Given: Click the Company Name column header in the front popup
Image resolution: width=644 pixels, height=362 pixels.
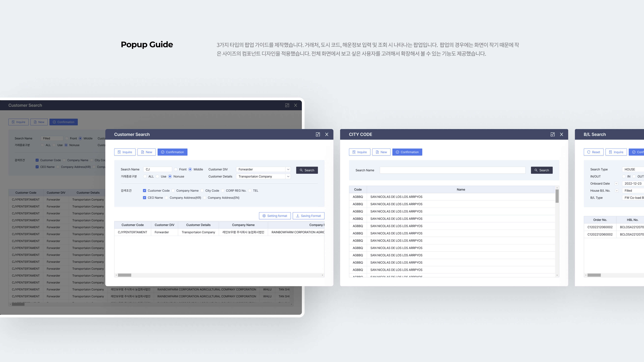Looking at the screenshot, I should (x=243, y=225).
